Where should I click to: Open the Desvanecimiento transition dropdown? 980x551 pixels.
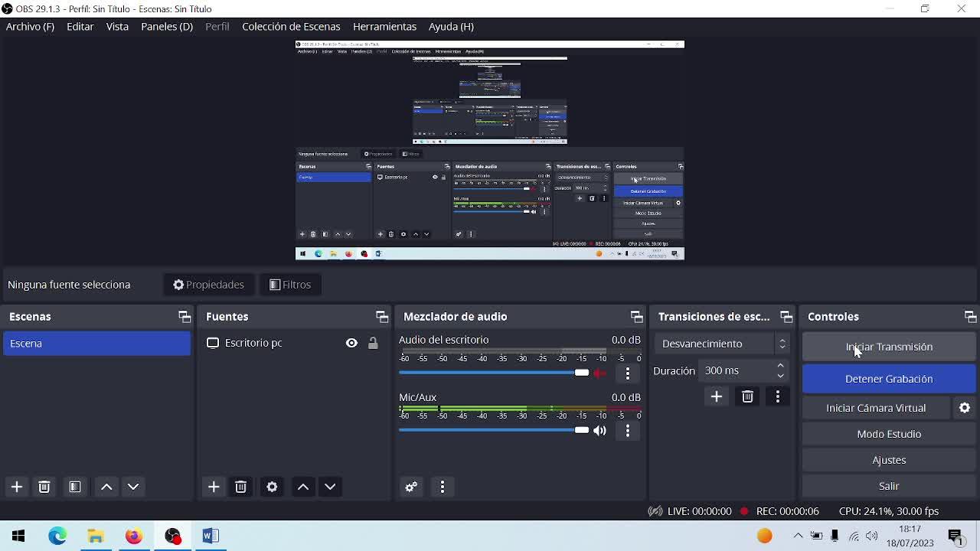(724, 344)
